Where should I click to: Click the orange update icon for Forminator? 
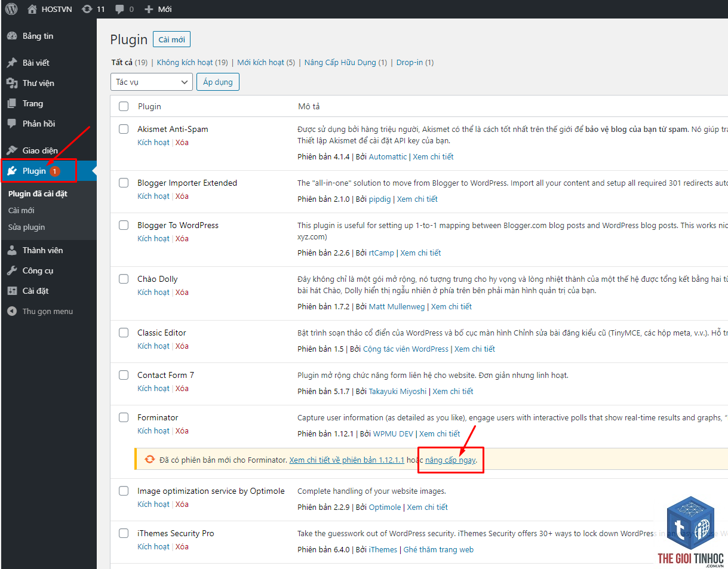click(150, 460)
